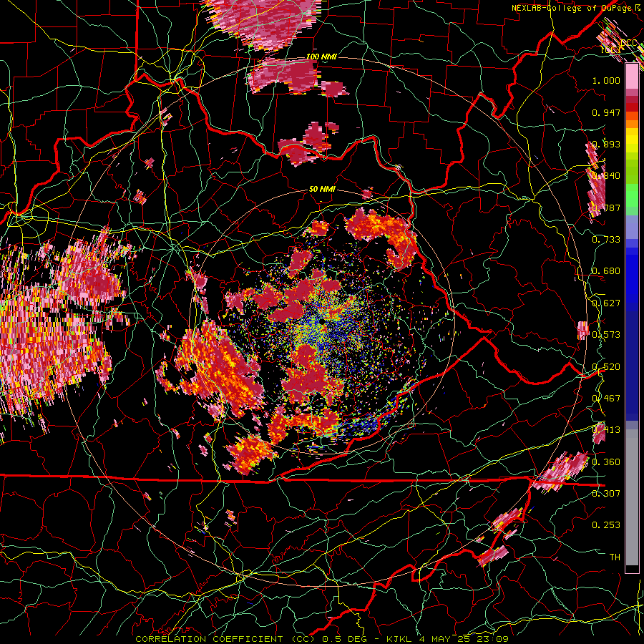
Task: Click the KJKL radar site identifier in the caption
Action: pyautogui.click(x=399, y=639)
